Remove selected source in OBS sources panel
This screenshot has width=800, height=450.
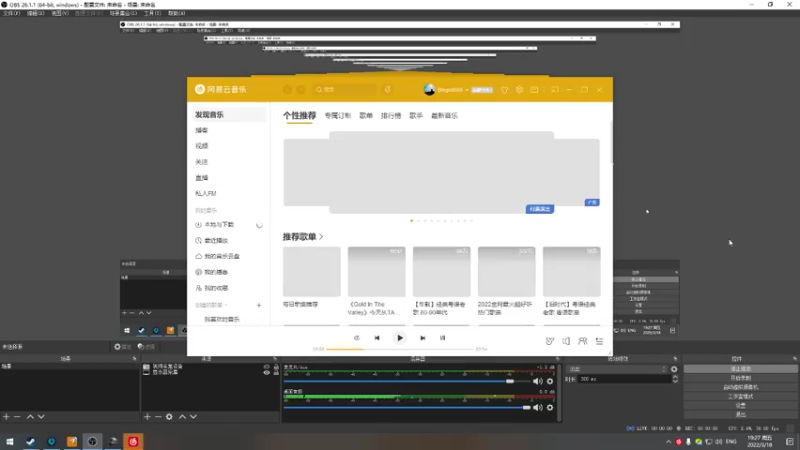158,417
